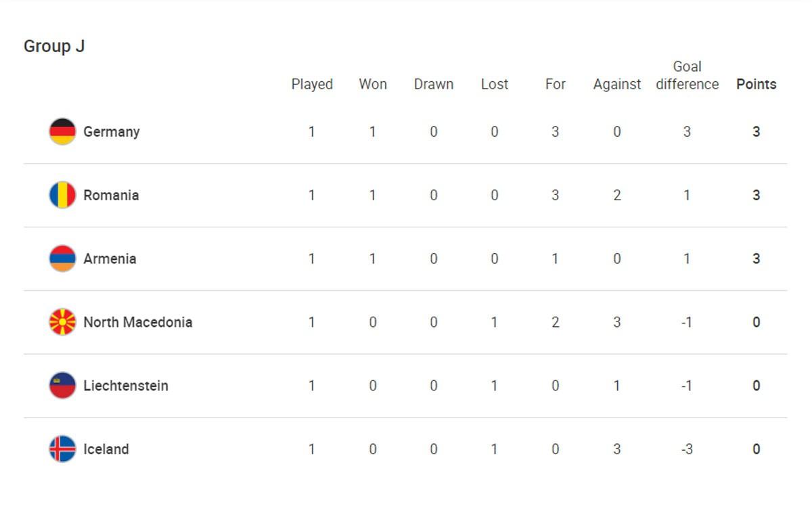Screen dimensions: 812x515
Task: Click the North Macedonia flag icon
Action: pyautogui.click(x=62, y=322)
